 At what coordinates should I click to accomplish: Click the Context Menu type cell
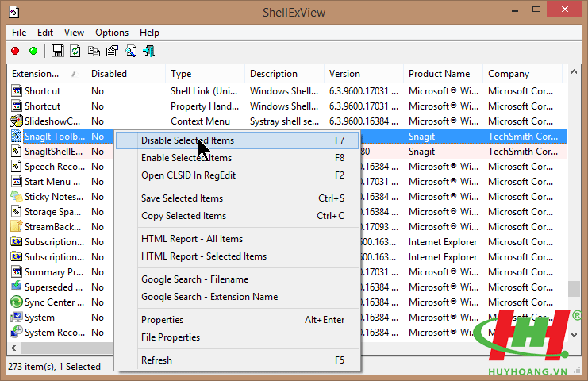[x=200, y=121]
